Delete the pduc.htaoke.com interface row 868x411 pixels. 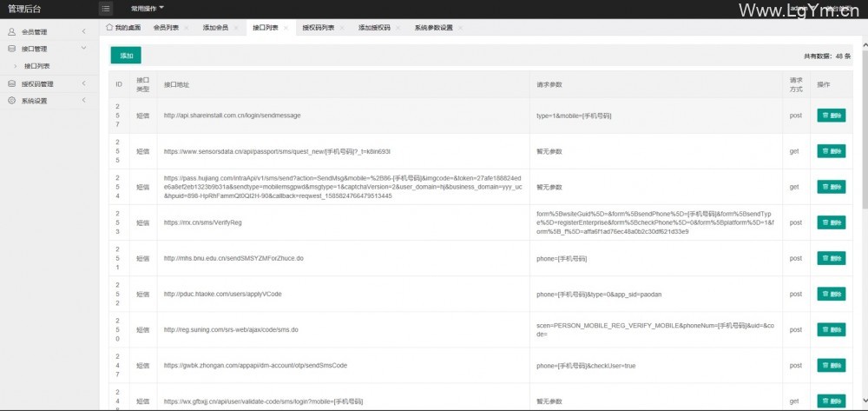[832, 294]
